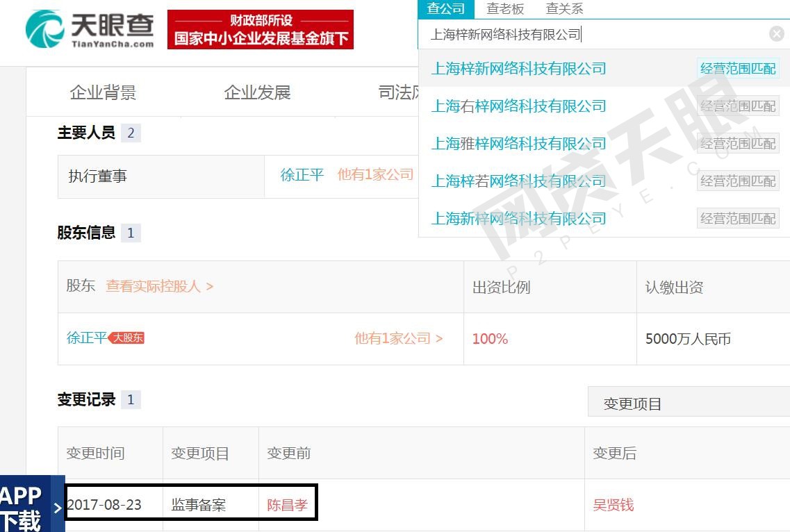Click 他有1家公司 > in shareholder row

[399, 338]
